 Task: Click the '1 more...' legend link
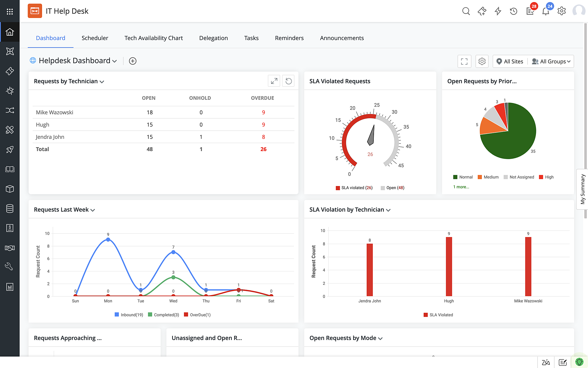point(461,187)
